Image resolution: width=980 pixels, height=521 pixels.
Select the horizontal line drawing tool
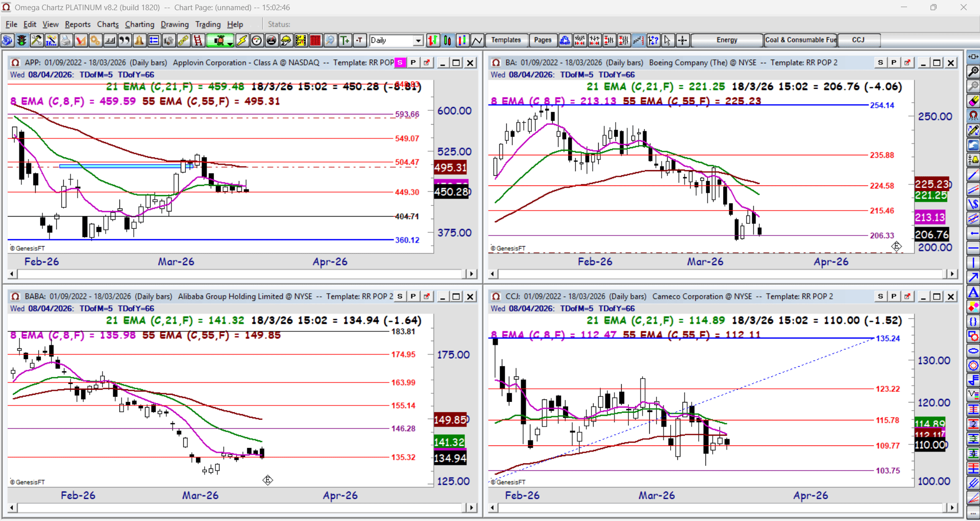[x=973, y=249]
